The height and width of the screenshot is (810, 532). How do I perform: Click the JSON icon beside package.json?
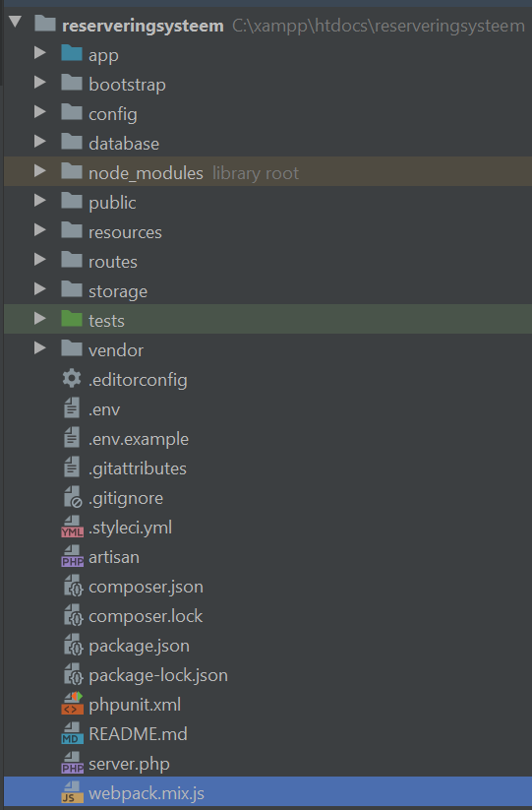click(x=73, y=646)
